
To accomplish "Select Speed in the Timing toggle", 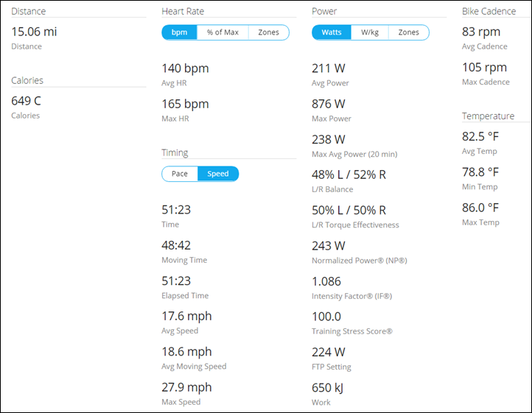I will (x=218, y=174).
